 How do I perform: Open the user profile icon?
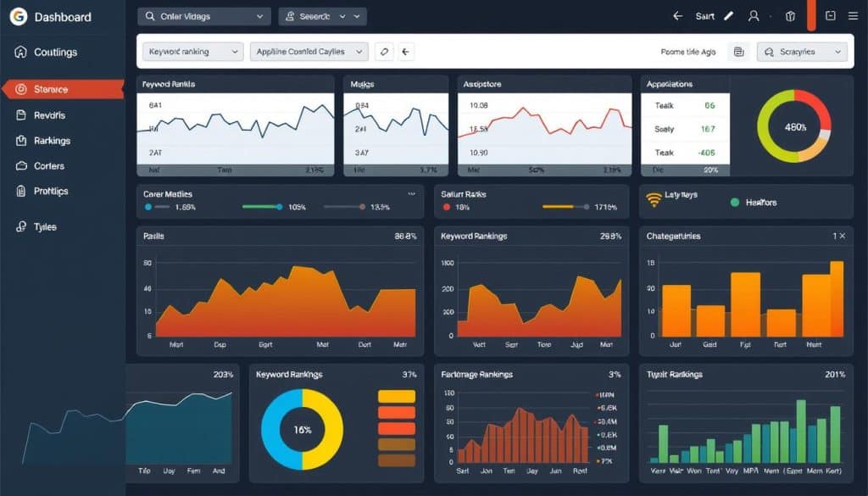pyautogui.click(x=754, y=17)
